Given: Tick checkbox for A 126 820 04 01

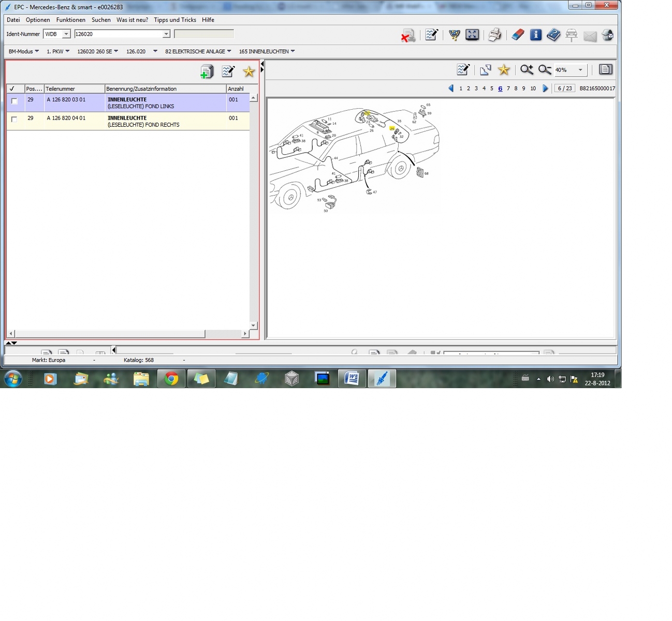Looking at the screenshot, I should 14,119.
